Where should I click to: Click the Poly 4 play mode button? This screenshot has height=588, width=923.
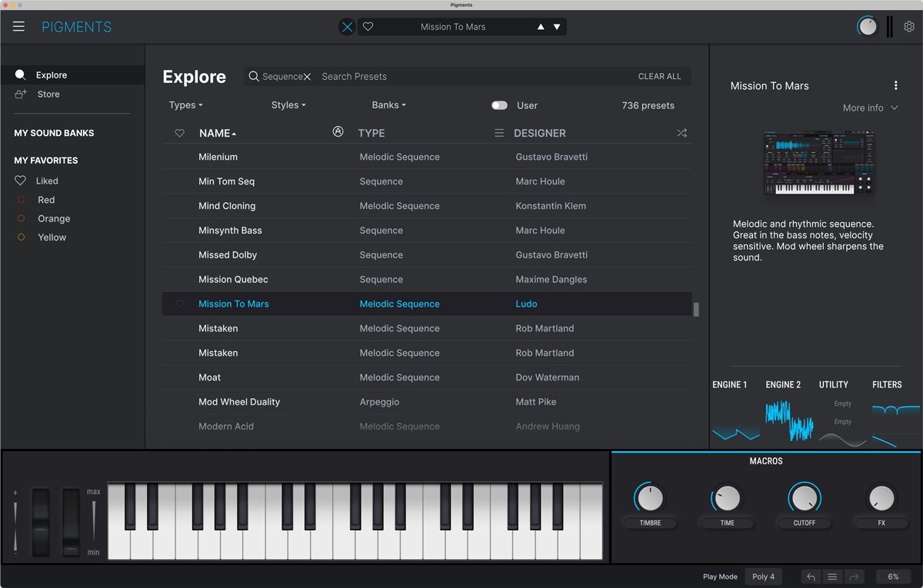[x=763, y=576]
